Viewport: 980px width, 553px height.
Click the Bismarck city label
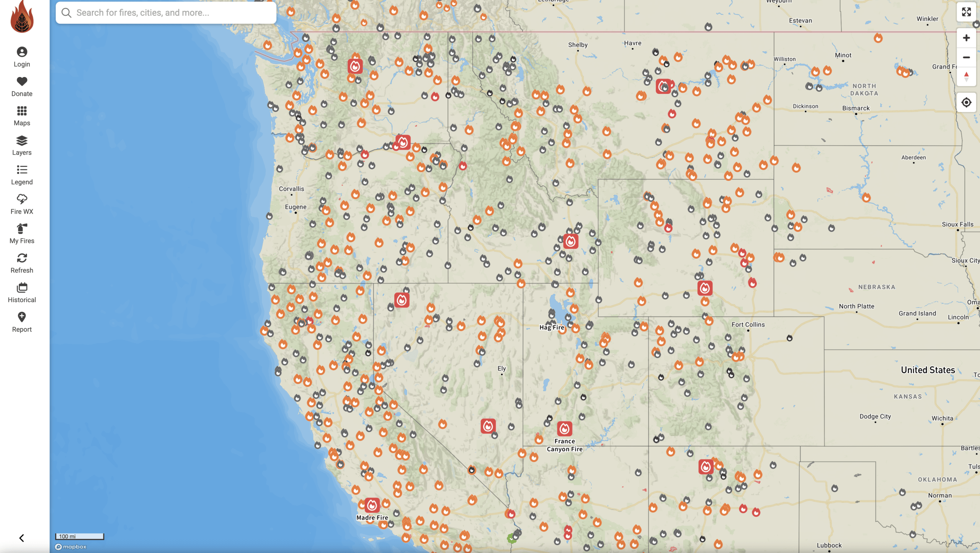[856, 108]
